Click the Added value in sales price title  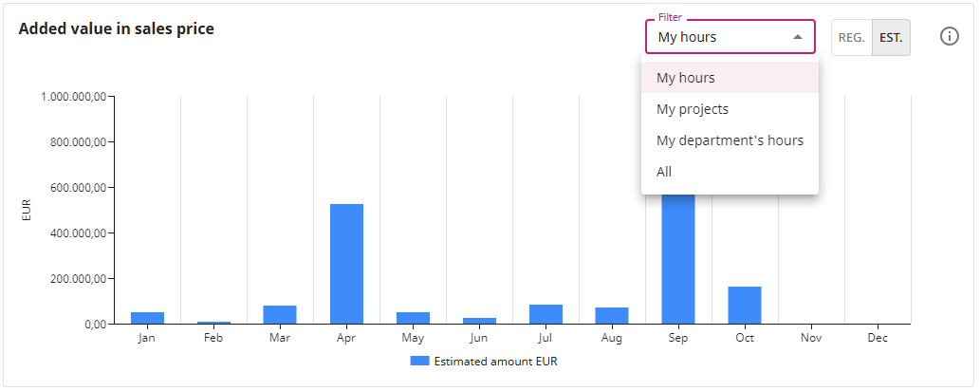117,28
